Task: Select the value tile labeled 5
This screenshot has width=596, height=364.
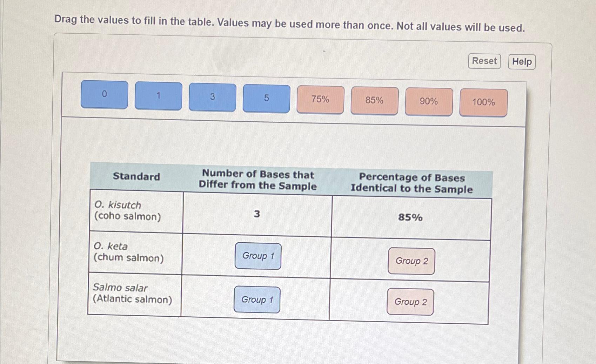Action: 266,98
